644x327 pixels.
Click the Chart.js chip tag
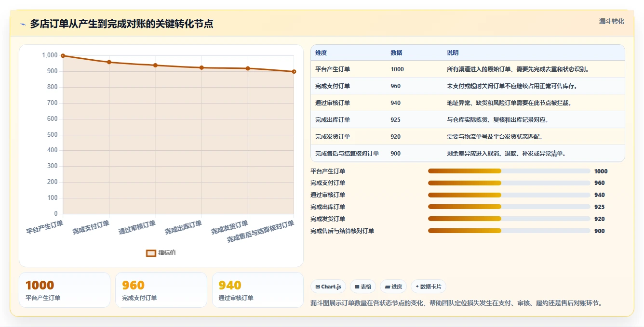click(x=328, y=287)
